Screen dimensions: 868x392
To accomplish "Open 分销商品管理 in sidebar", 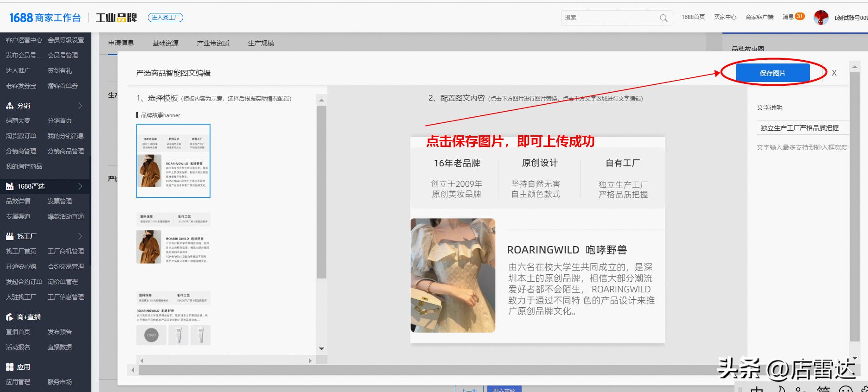I will click(x=66, y=151).
